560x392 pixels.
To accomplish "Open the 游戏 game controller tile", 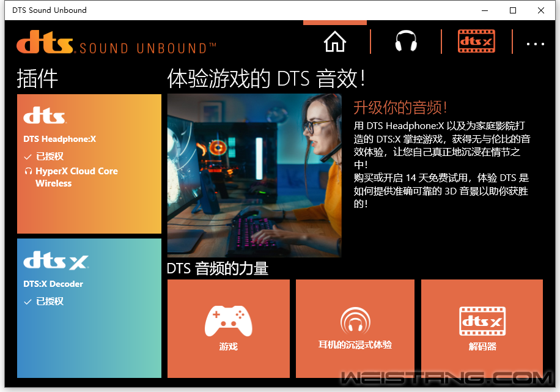I will click(x=229, y=328).
